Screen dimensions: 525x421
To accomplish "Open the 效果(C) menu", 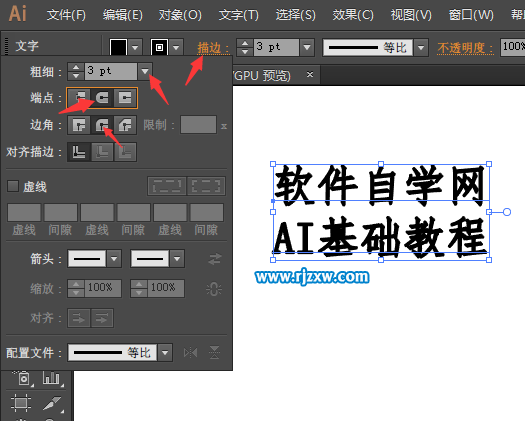I will click(353, 15).
